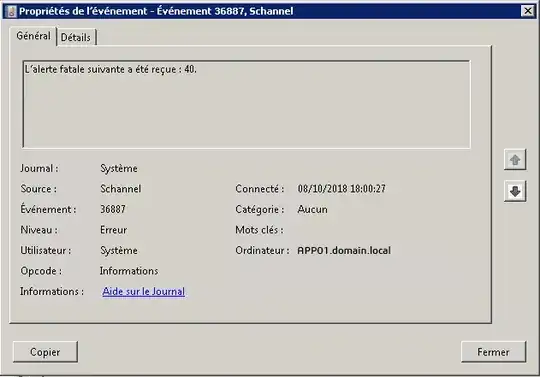540x377 pixels.
Task: Click the Opcode value Informations
Action: click(x=129, y=271)
